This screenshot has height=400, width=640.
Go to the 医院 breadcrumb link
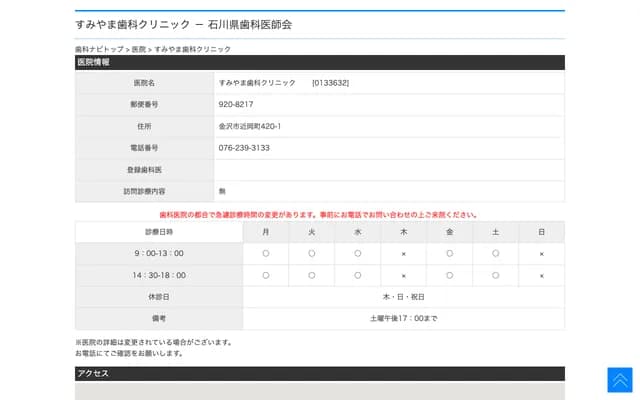click(138, 49)
